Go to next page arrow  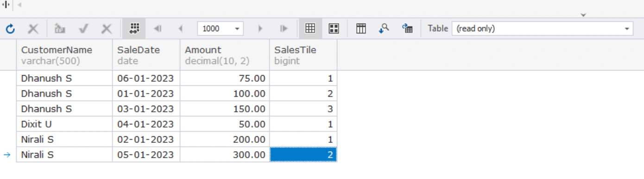point(260,29)
